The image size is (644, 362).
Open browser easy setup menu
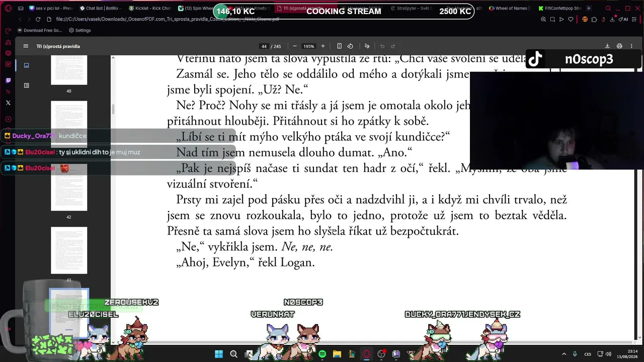(635, 19)
